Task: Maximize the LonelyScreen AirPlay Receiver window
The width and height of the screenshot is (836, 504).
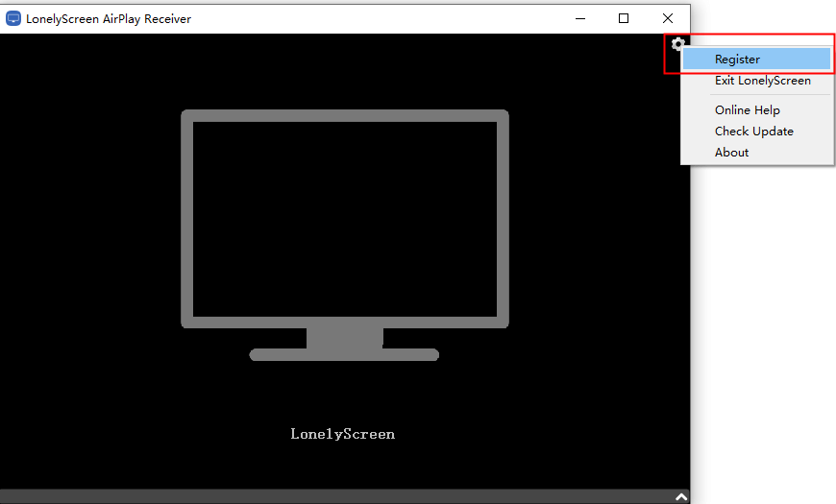Action: 624,18
